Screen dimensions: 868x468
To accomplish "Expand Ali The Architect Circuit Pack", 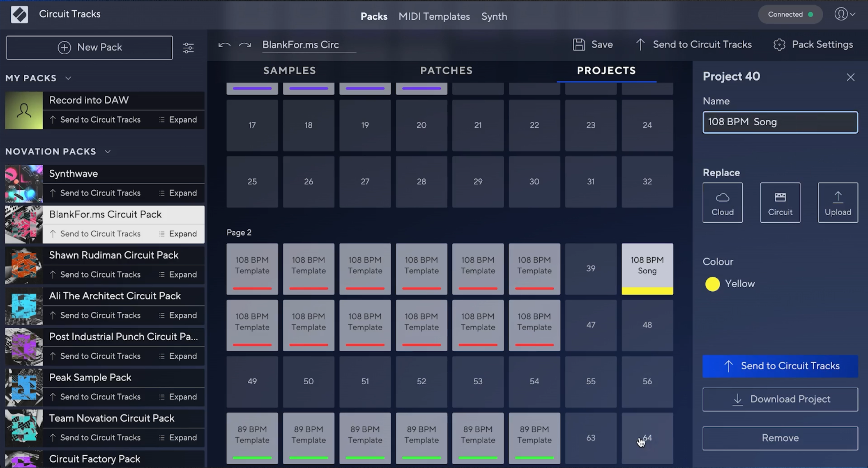I will coord(178,315).
